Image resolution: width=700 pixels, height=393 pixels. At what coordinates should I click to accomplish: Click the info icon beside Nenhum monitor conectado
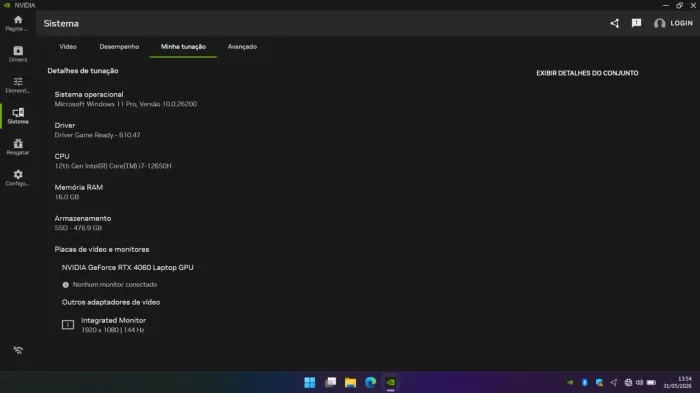(x=66, y=284)
